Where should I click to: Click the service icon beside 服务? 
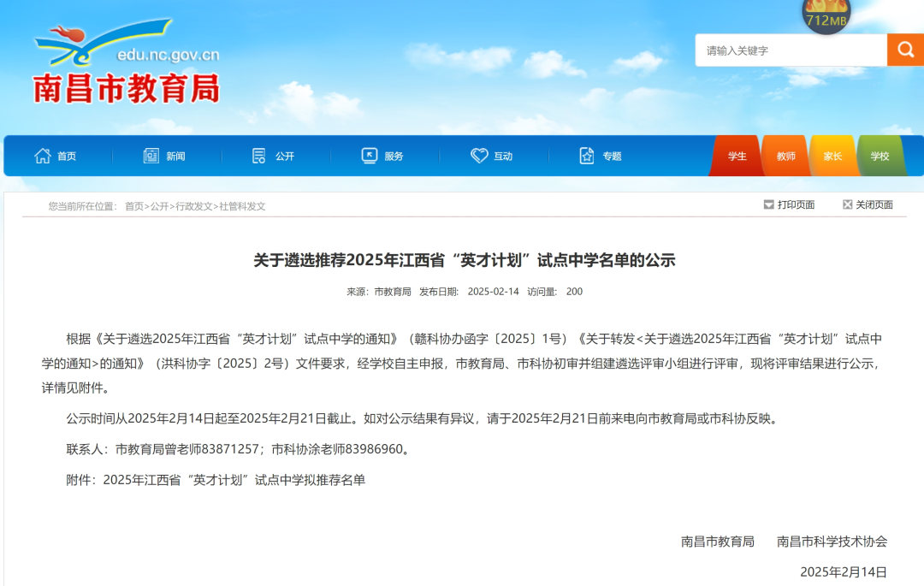(370, 156)
